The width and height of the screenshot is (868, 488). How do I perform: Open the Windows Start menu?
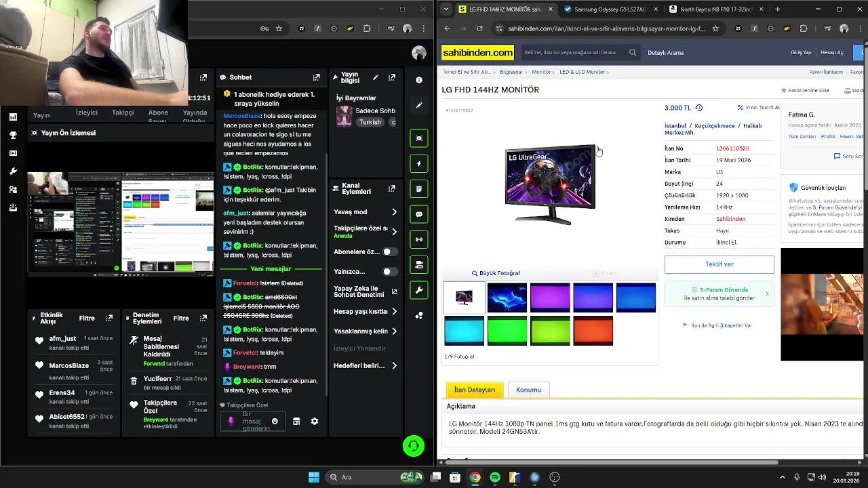[x=314, y=477]
